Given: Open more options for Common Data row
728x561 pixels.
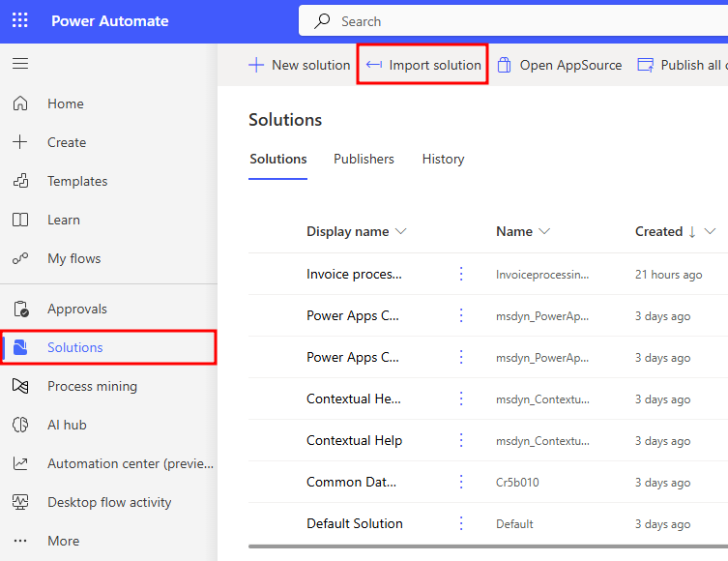Looking at the screenshot, I should (461, 482).
